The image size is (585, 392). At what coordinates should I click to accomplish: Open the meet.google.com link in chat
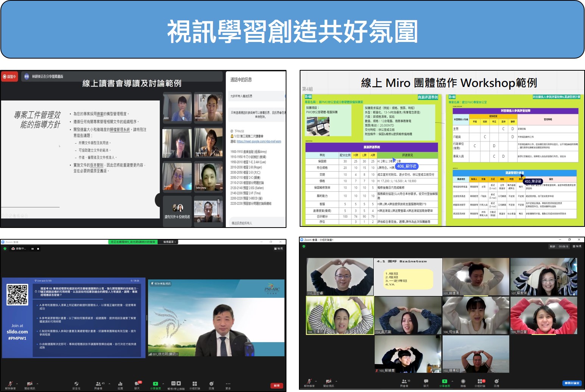(259, 141)
